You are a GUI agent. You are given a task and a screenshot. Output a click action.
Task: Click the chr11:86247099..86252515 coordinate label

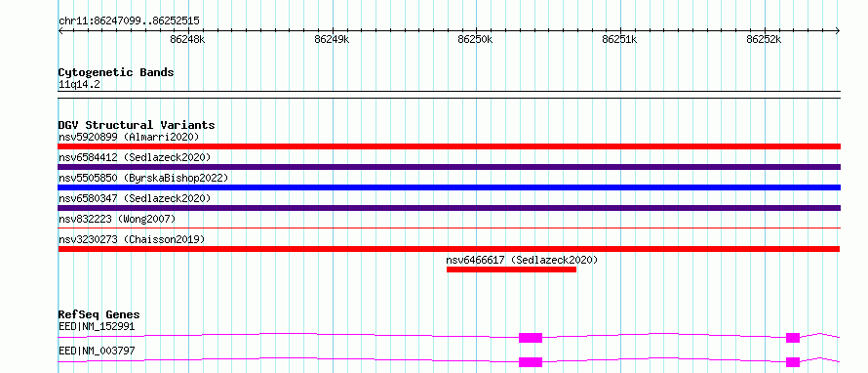129,21
